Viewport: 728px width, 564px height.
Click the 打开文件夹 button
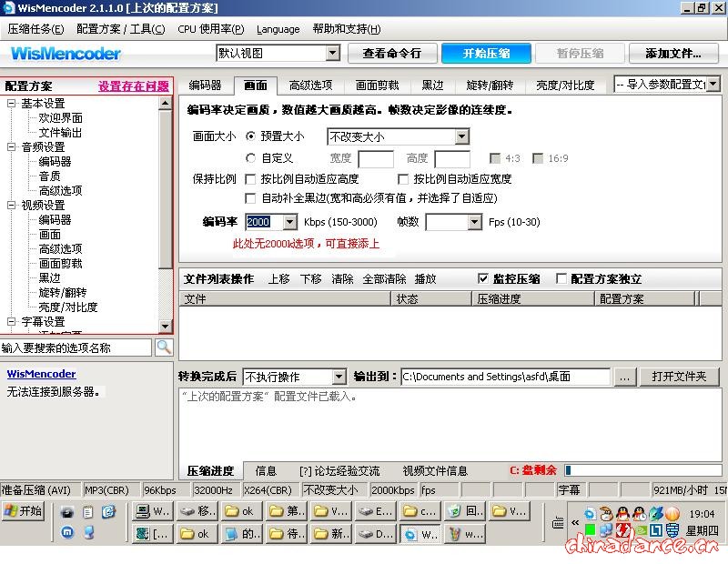[x=678, y=376]
